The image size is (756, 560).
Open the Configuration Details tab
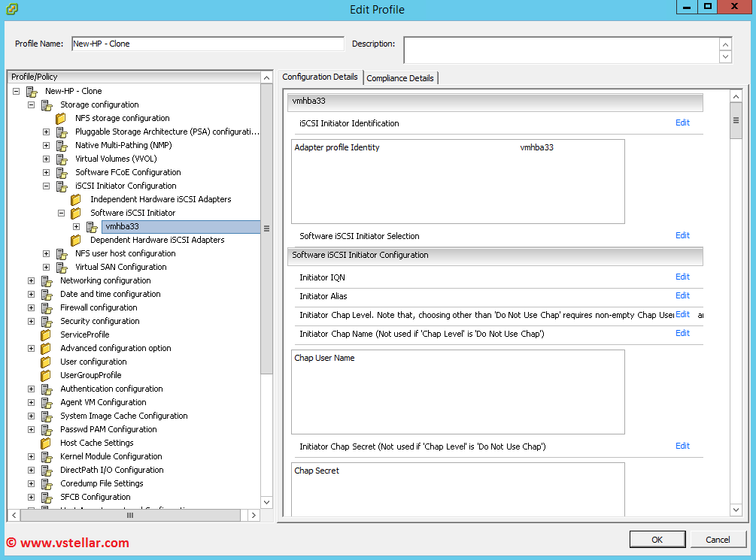[x=320, y=77]
